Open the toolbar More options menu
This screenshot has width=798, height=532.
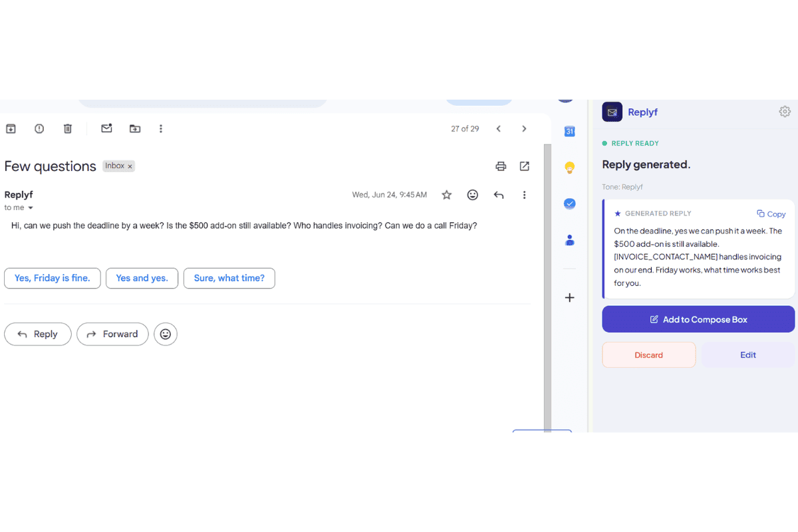pos(161,129)
